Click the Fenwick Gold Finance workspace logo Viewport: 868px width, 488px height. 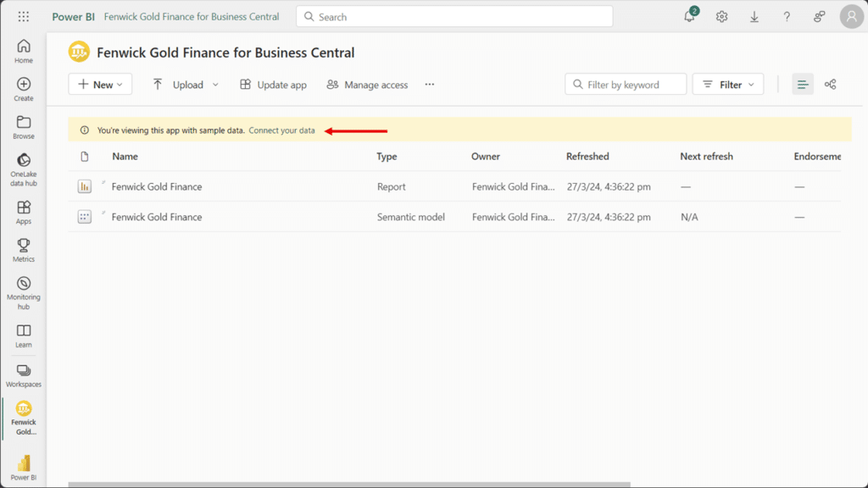[79, 52]
